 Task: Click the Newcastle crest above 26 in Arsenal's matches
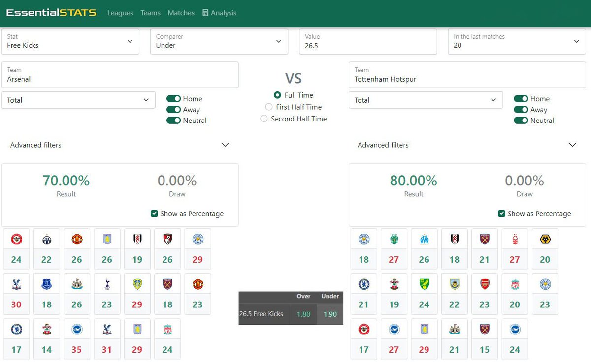point(77,284)
